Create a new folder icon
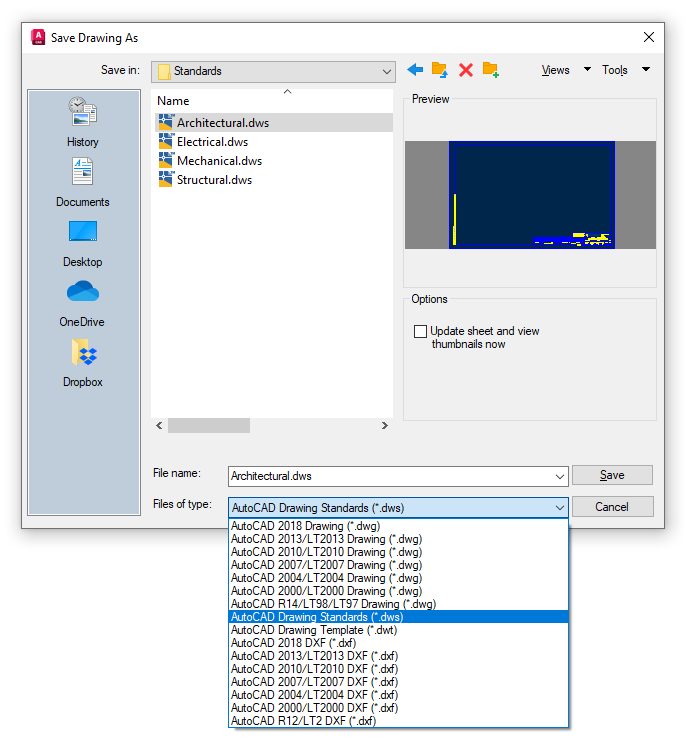 point(490,70)
